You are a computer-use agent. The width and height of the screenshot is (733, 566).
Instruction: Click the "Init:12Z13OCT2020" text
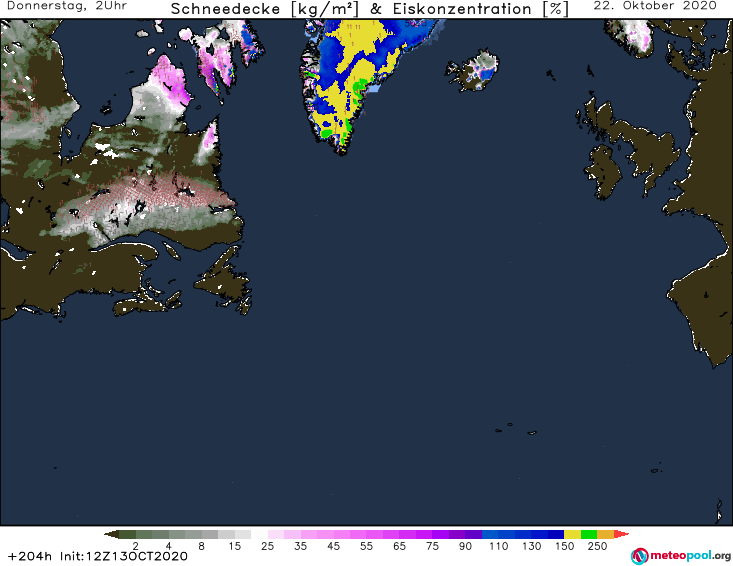[124, 556]
